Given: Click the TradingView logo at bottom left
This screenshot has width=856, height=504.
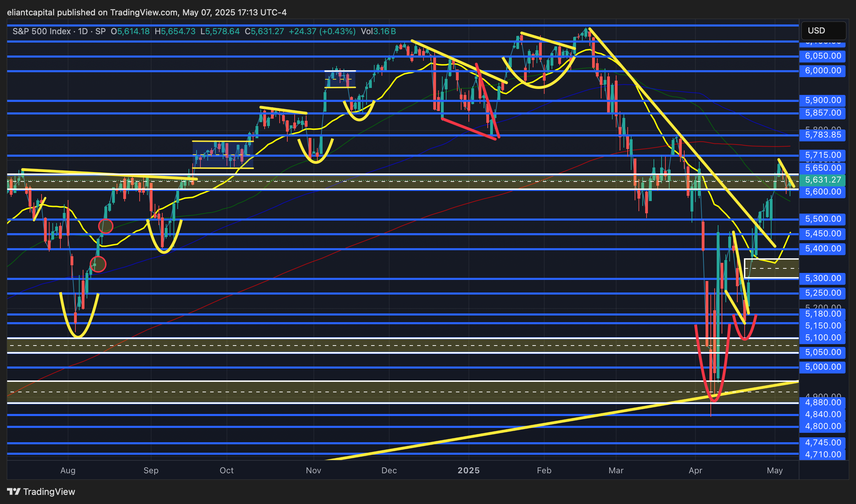Looking at the screenshot, I should pyautogui.click(x=41, y=491).
